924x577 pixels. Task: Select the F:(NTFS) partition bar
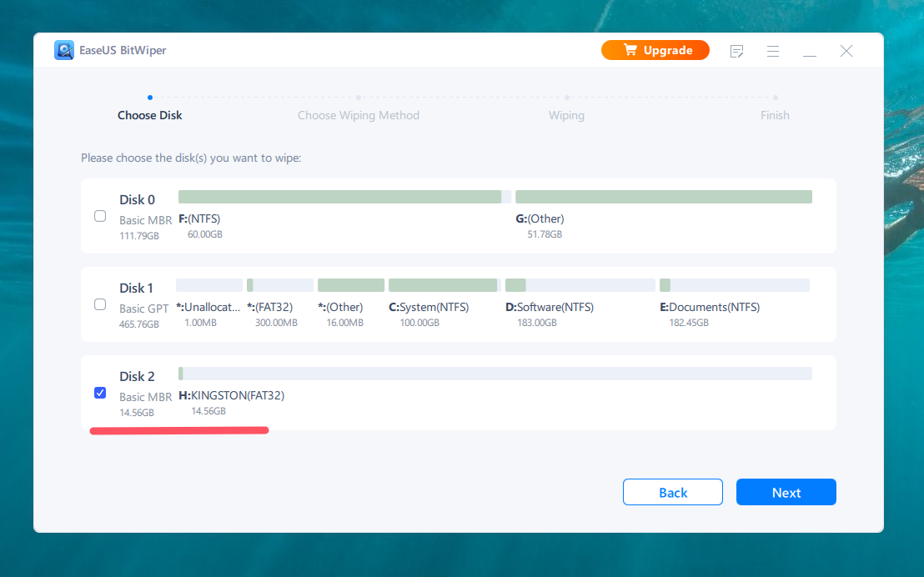pyautogui.click(x=344, y=197)
